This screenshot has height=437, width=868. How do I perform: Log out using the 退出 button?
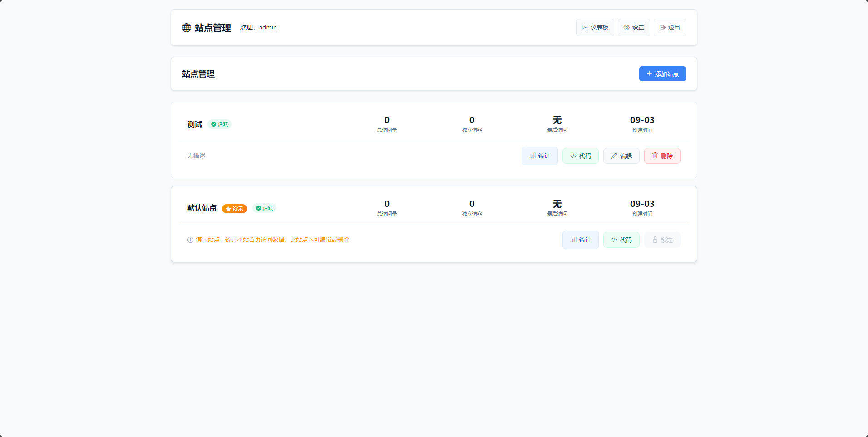(x=670, y=28)
